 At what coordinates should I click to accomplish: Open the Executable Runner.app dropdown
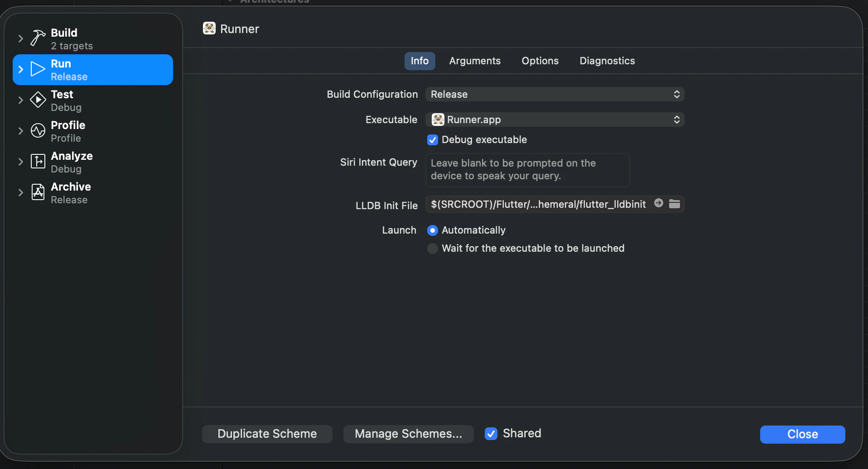[555, 120]
